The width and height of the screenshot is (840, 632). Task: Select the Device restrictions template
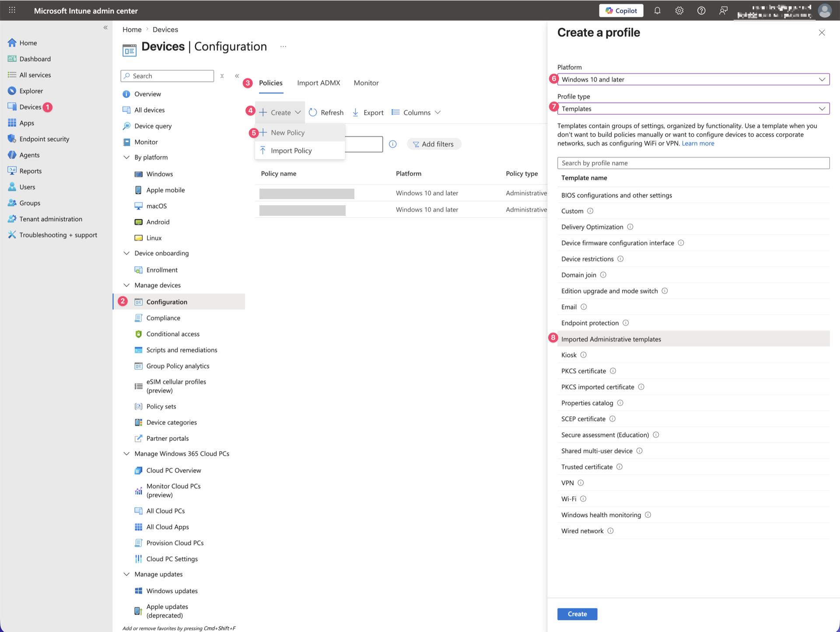tap(693, 259)
